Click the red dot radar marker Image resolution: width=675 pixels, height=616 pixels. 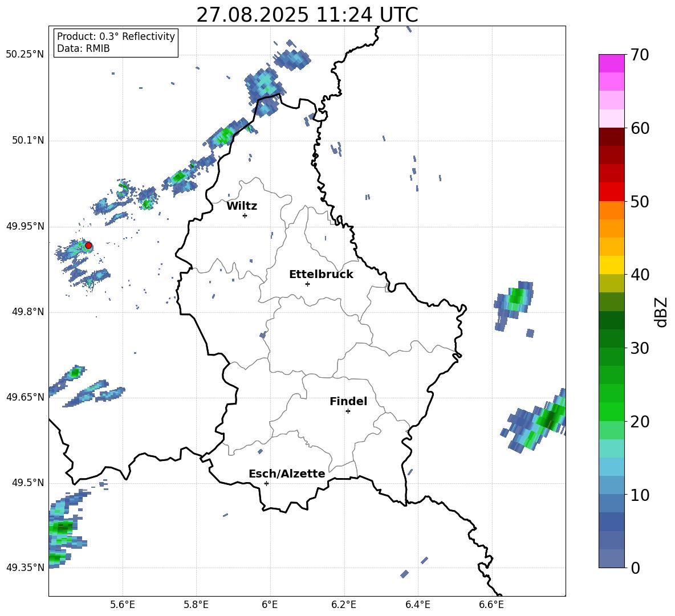[88, 246]
